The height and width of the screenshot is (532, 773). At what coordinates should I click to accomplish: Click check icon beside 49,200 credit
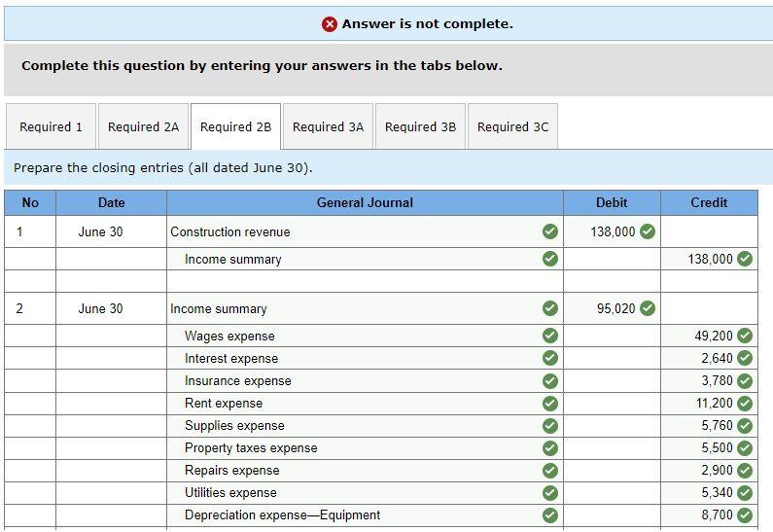coord(745,336)
